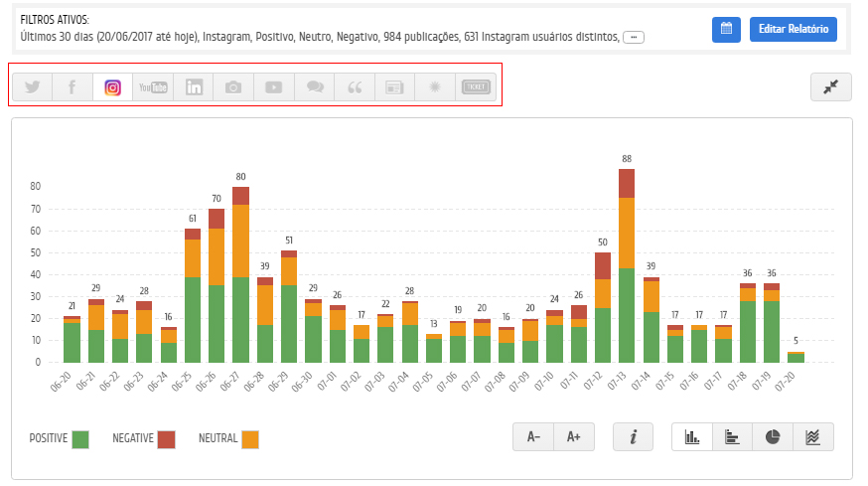Click the green POSITIVE legend swatch
868x486 pixels.
(x=80, y=438)
